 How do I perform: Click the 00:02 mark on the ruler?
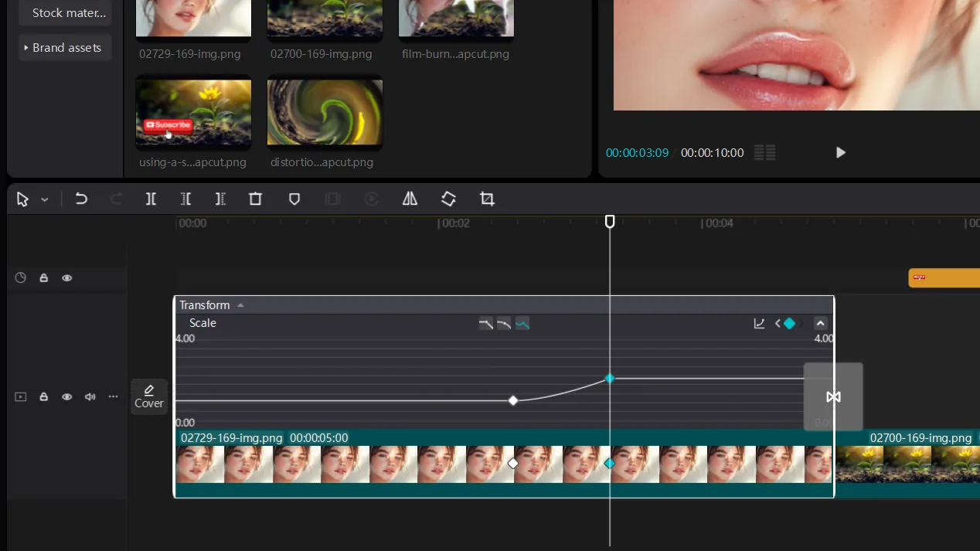click(x=455, y=223)
